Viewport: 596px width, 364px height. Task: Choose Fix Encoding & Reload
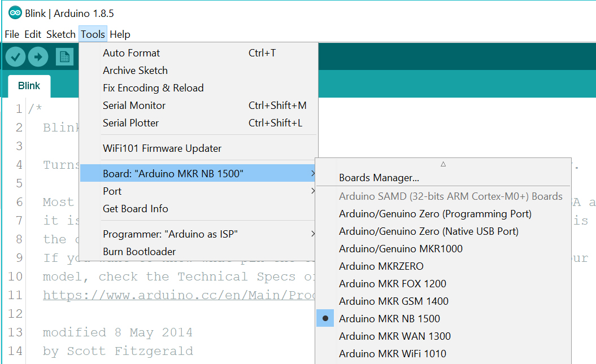[x=198, y=88]
